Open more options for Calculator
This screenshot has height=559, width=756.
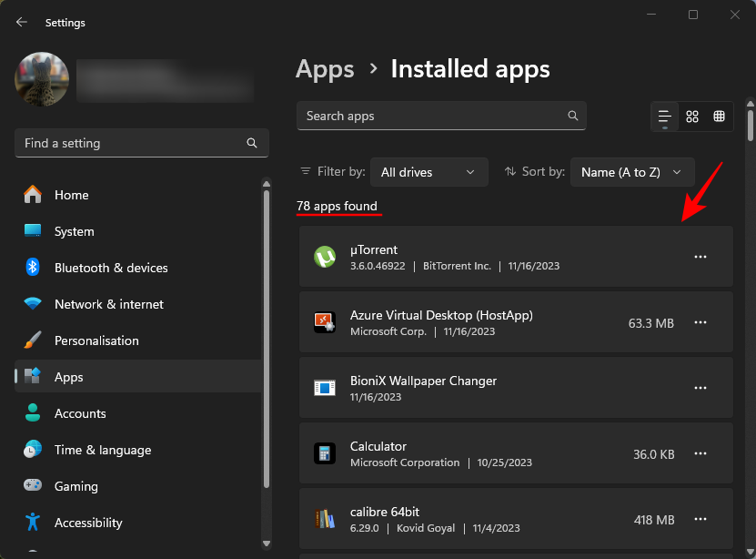701,453
